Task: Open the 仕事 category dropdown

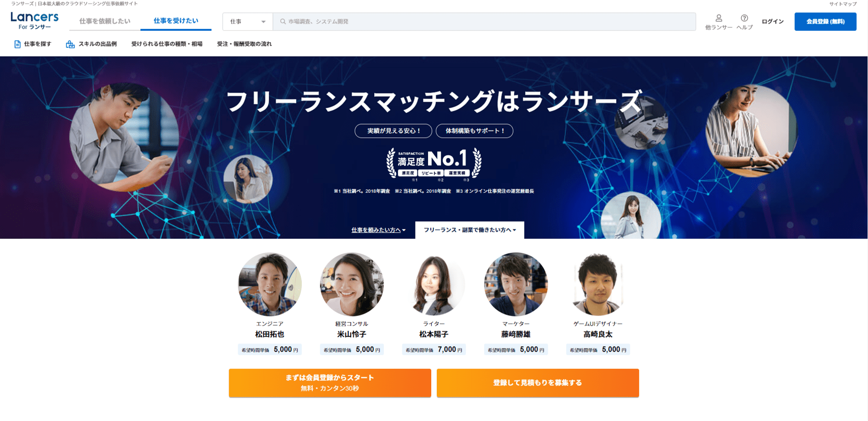Action: 248,22
